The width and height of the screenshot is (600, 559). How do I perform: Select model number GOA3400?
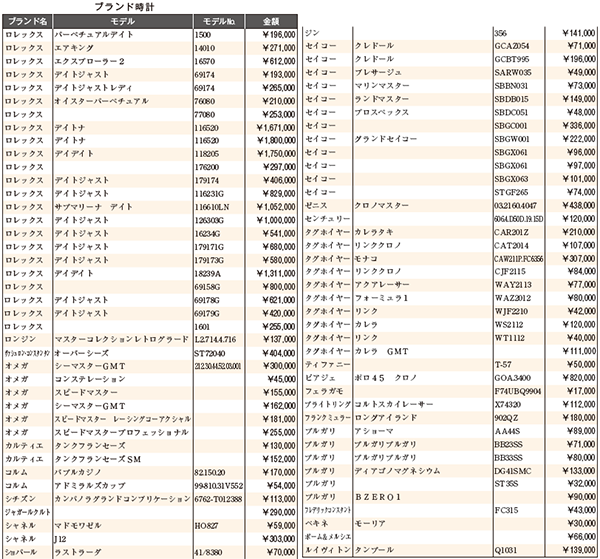pyautogui.click(x=513, y=378)
